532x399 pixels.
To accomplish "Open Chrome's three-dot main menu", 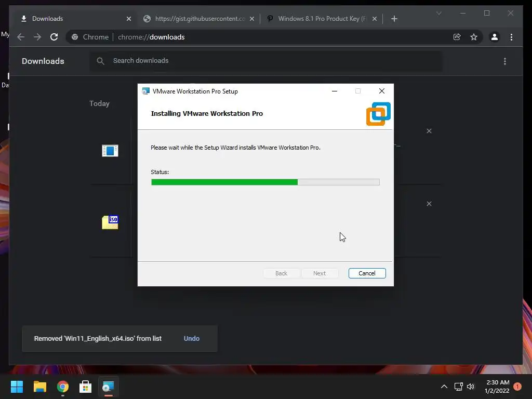I will tap(511, 37).
